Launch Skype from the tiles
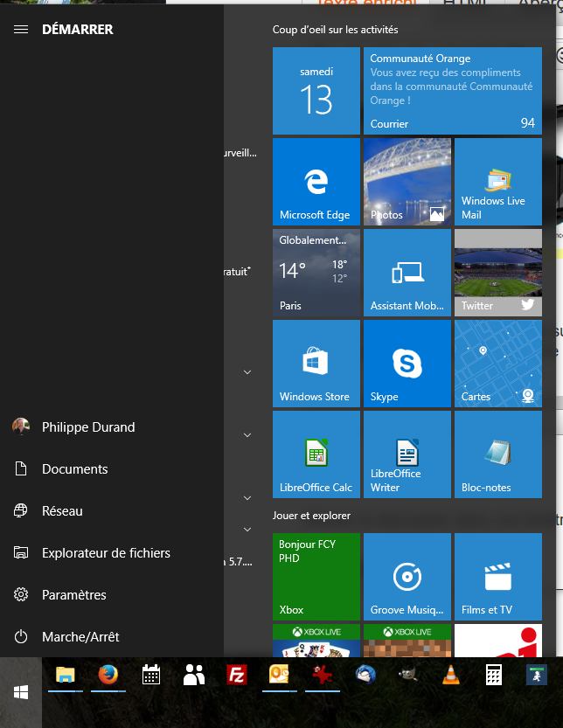The image size is (563, 728). (407, 364)
